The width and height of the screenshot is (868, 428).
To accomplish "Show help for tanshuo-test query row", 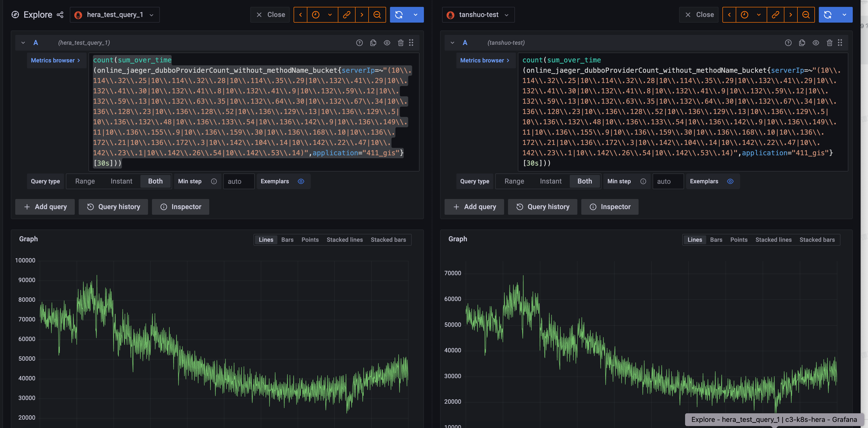I will (788, 43).
